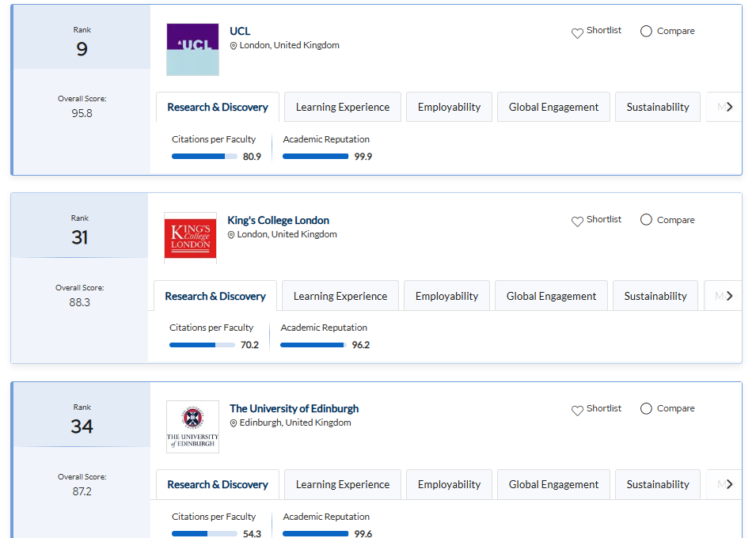Select King's College London's Research & Discovery tab
Image resolution: width=756 pixels, height=538 pixels.
tap(215, 296)
